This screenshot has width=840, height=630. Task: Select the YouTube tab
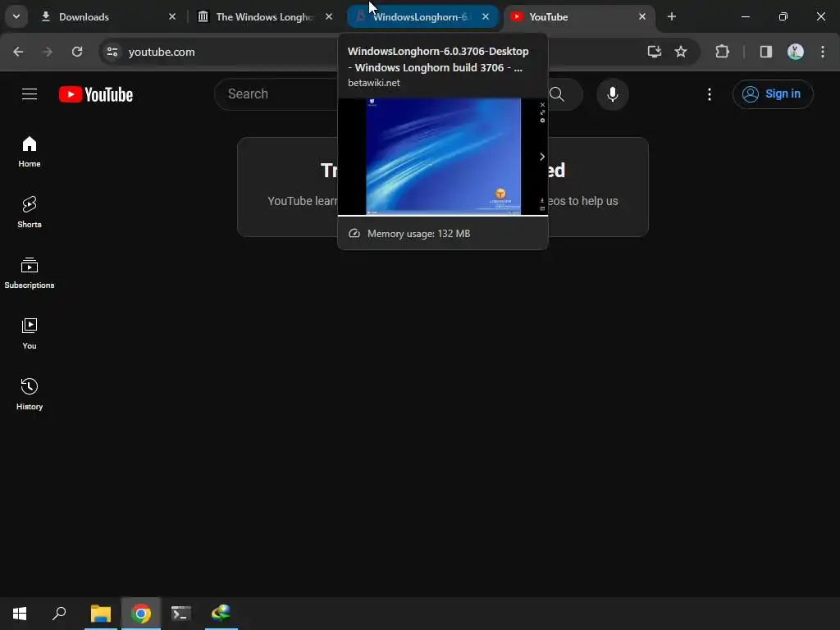click(x=578, y=16)
